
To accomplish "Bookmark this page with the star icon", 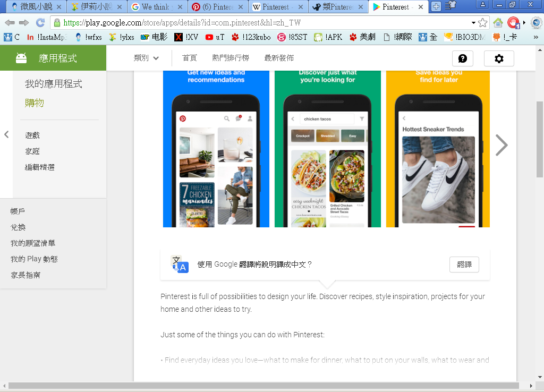I will point(482,23).
